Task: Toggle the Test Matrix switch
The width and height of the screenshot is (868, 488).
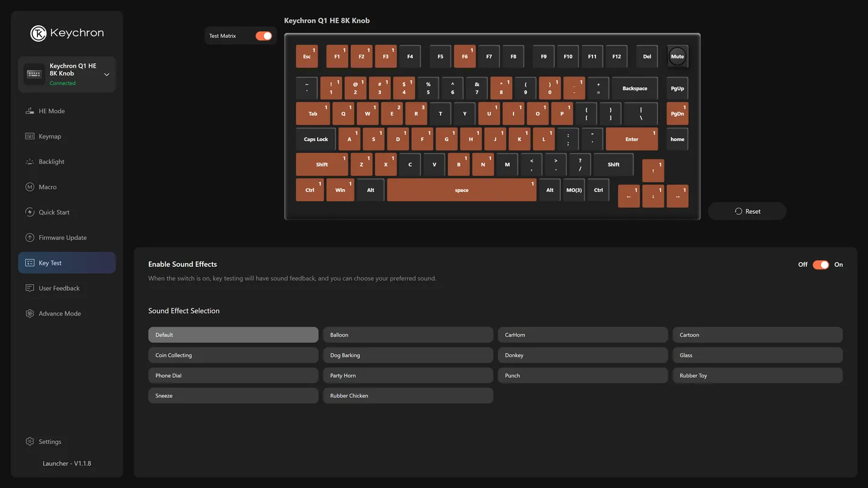Action: [263, 36]
